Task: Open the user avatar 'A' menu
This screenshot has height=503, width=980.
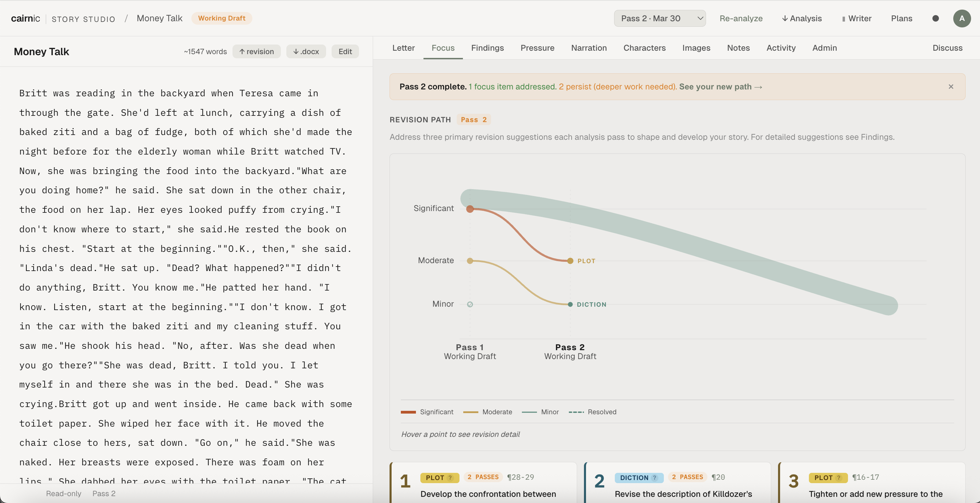Action: (x=962, y=18)
